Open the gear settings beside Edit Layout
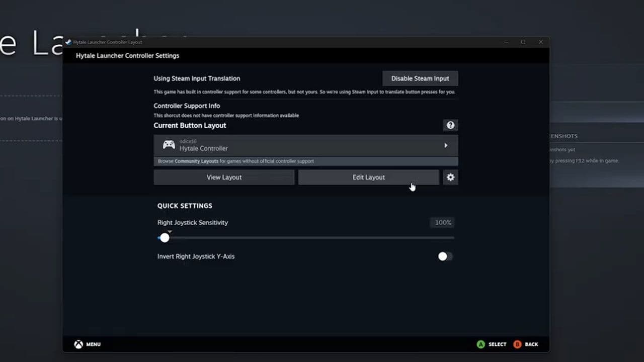The height and width of the screenshot is (362, 644). [450, 177]
